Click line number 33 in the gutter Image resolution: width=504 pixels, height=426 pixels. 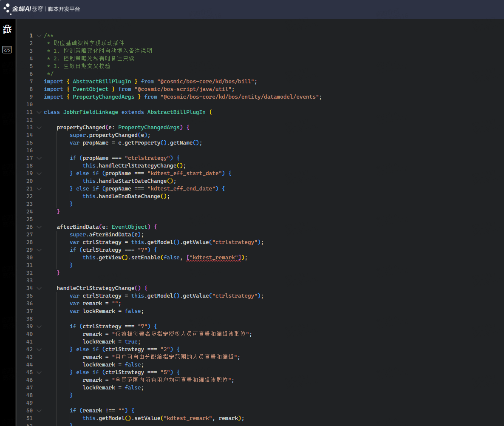pos(29,281)
